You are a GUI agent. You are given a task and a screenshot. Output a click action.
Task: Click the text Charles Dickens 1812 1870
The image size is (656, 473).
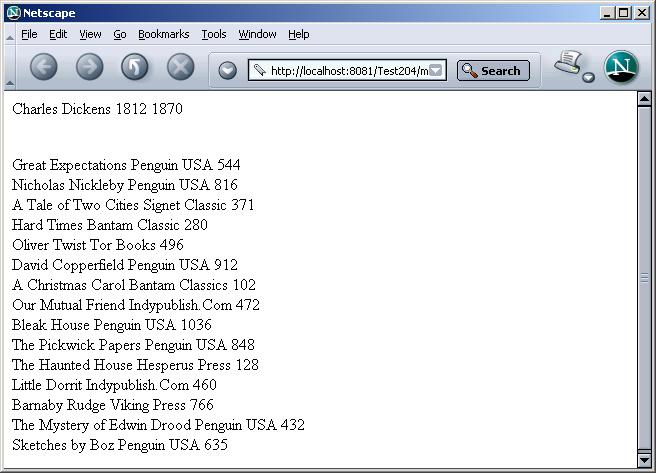tap(97, 109)
